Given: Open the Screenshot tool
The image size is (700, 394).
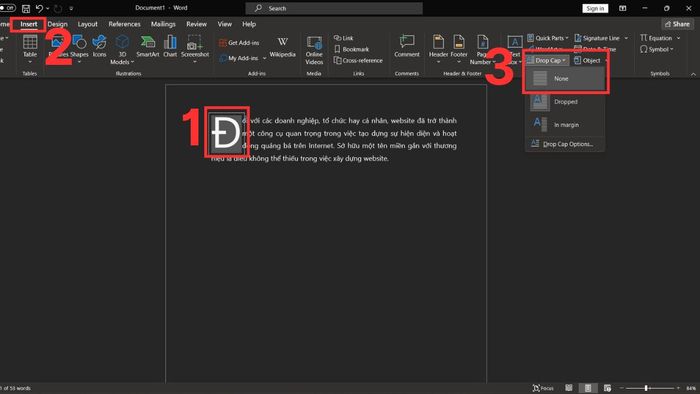Looking at the screenshot, I should pyautogui.click(x=195, y=49).
